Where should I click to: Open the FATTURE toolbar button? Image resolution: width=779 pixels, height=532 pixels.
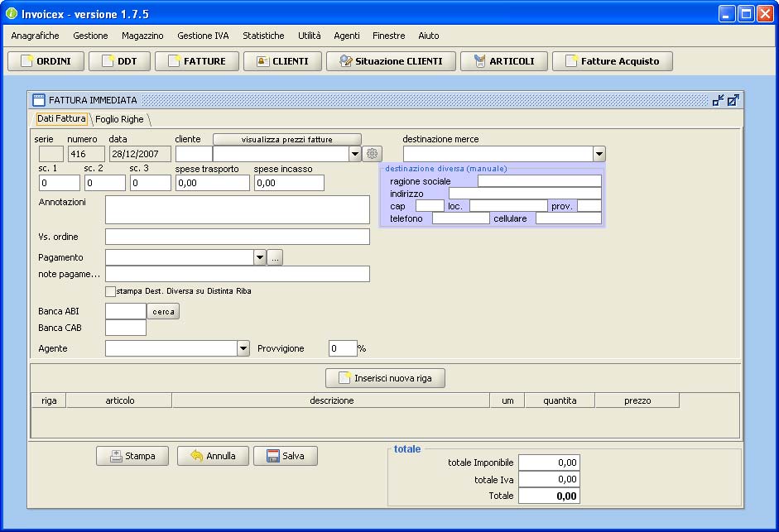coord(197,61)
